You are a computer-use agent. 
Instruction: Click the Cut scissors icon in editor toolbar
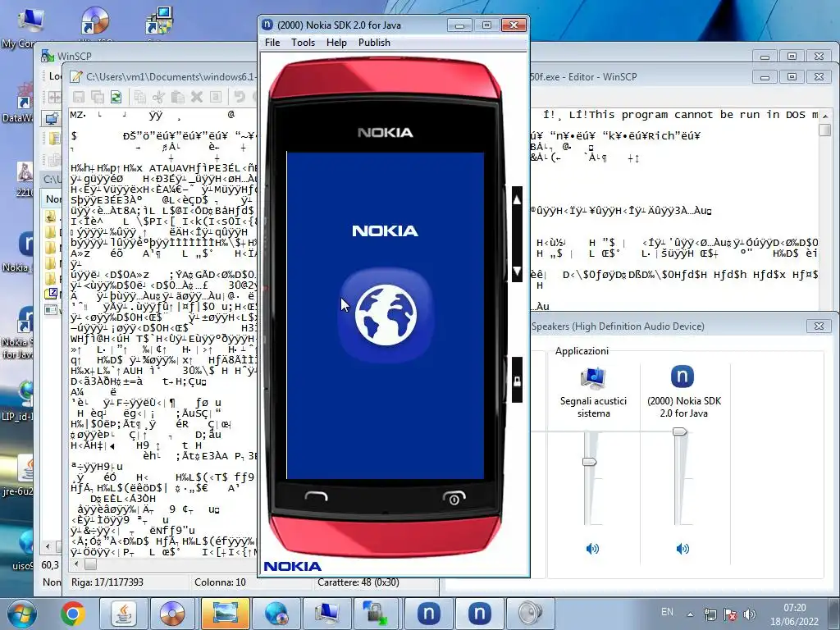click(x=158, y=97)
